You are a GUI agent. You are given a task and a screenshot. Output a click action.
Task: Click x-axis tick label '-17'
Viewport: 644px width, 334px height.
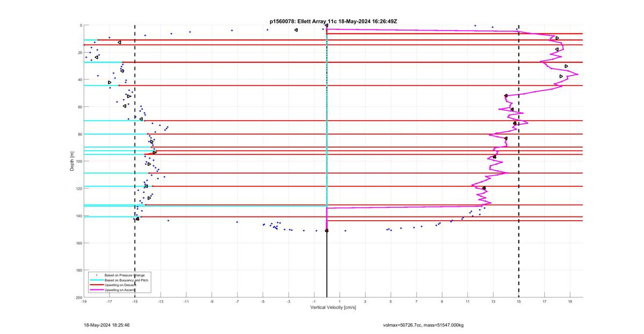pos(109,302)
